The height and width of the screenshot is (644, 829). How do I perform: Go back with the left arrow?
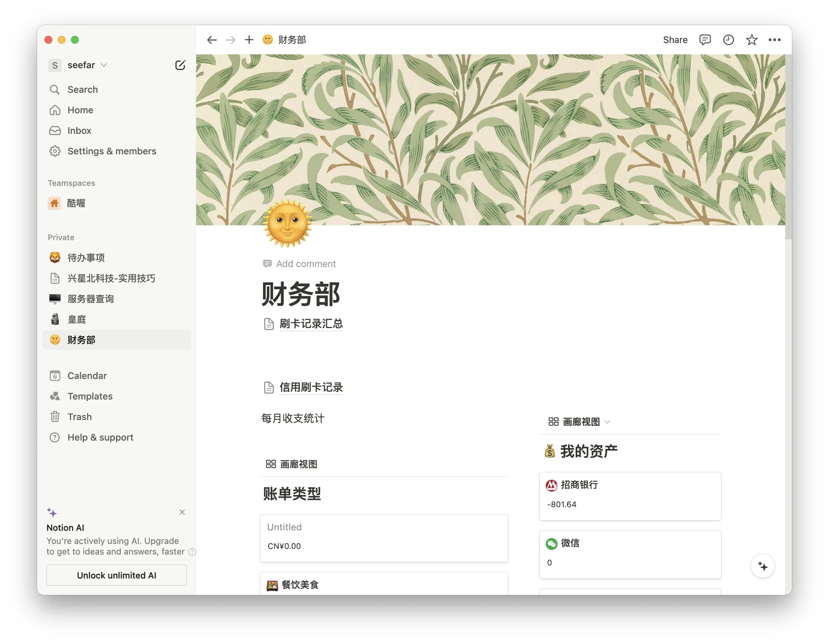pos(212,40)
